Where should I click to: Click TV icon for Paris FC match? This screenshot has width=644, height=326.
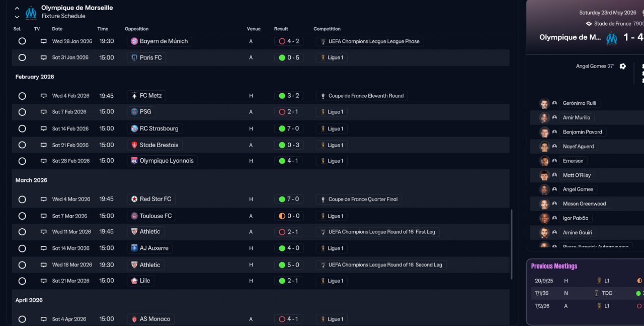44,57
